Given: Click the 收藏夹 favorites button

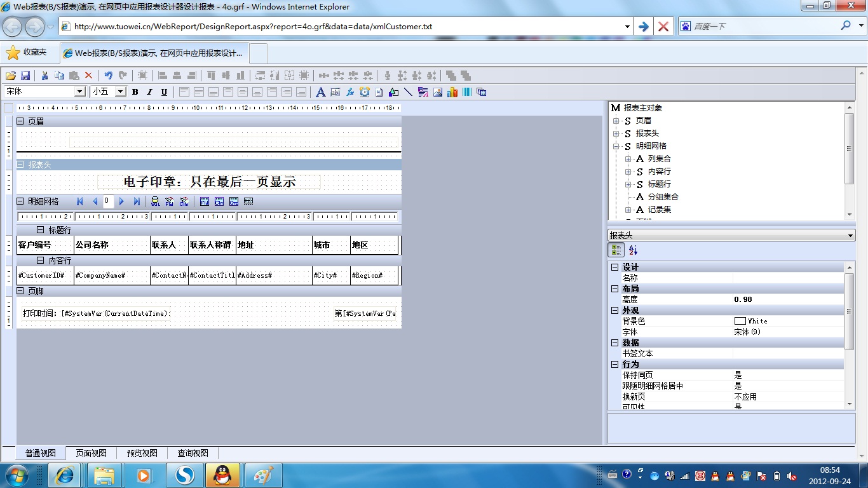Looking at the screenshot, I should (27, 52).
